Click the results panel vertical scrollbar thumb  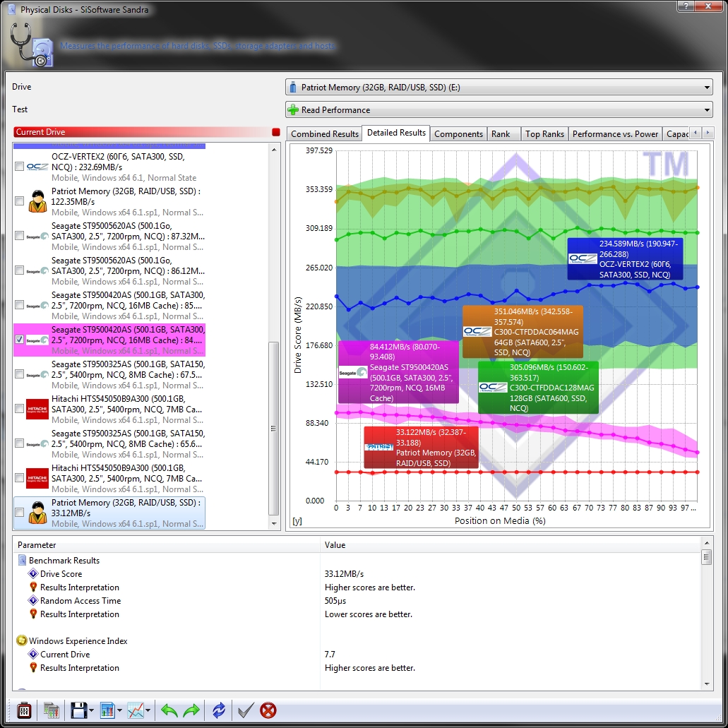(707, 556)
